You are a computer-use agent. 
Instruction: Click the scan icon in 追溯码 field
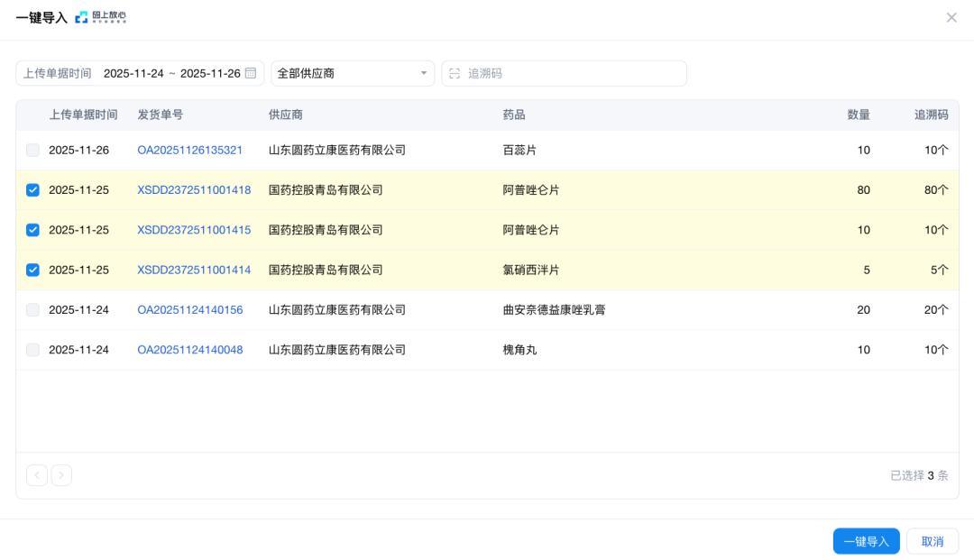pos(455,74)
